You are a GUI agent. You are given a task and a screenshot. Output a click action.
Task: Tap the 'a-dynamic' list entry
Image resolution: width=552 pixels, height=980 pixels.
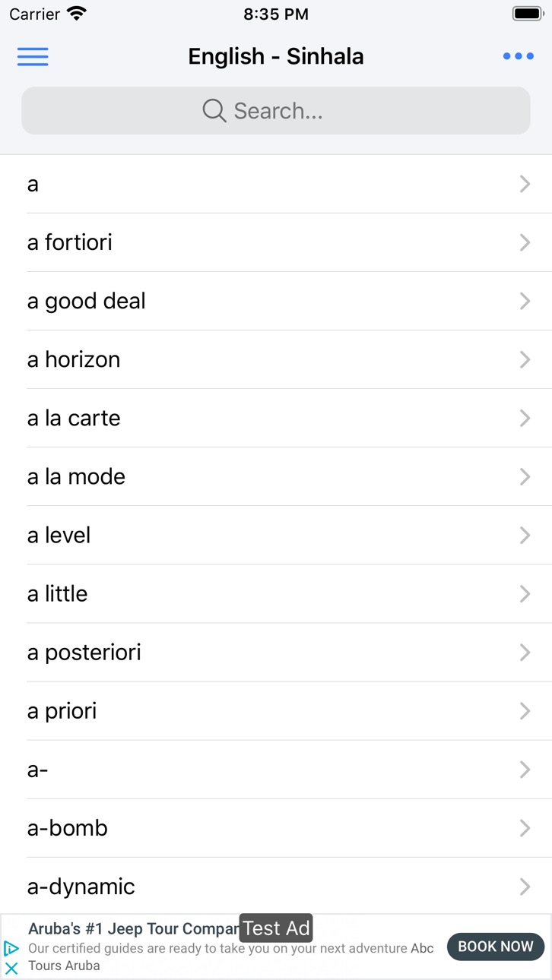pyautogui.click(x=276, y=887)
